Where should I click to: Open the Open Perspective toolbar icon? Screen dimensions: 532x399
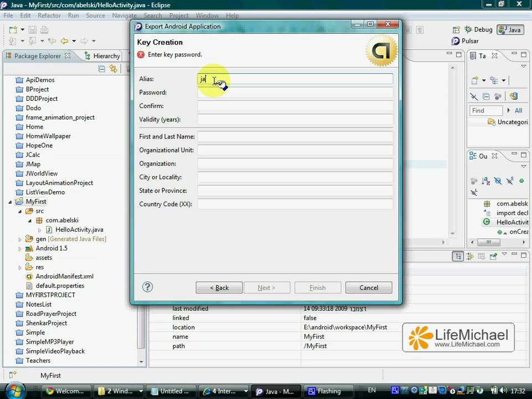pyautogui.click(x=456, y=30)
